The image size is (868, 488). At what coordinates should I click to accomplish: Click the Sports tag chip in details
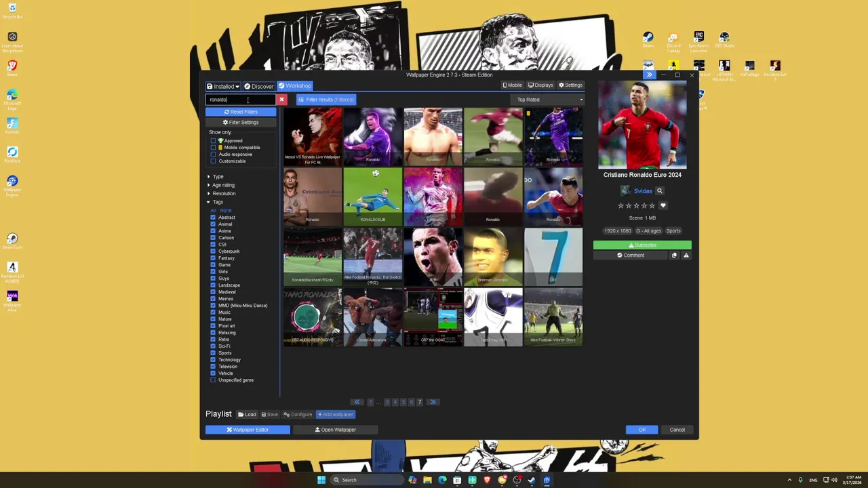click(x=673, y=231)
